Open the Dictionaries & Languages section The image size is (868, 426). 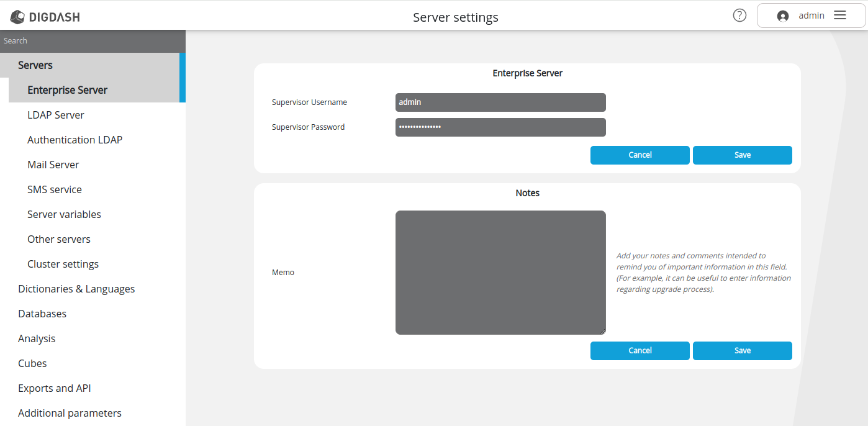point(76,289)
